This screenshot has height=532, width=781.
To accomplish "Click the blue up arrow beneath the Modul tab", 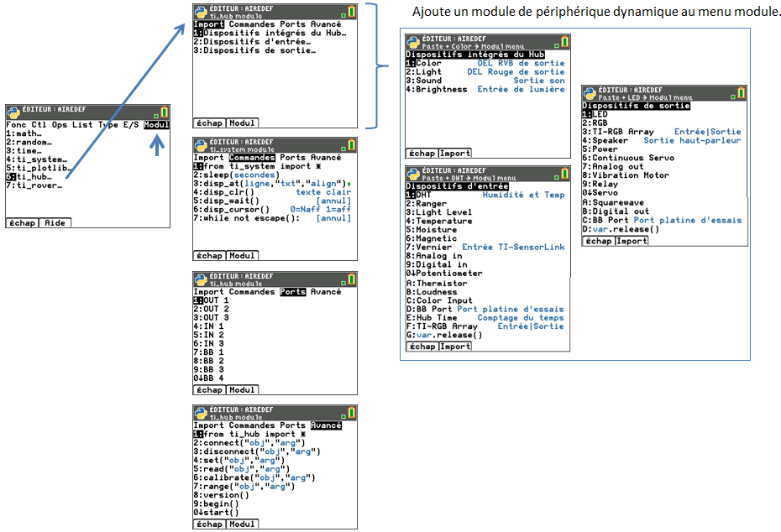I will coord(156,148).
